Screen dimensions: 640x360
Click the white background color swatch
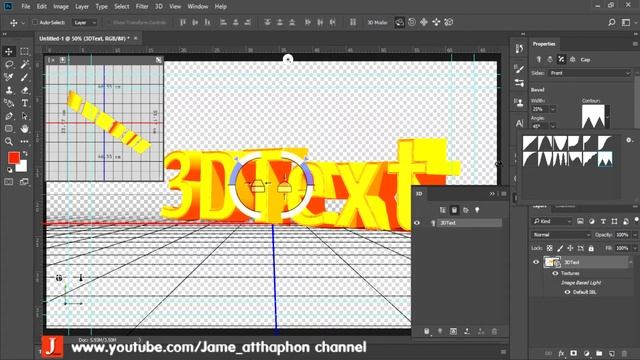click(22, 167)
